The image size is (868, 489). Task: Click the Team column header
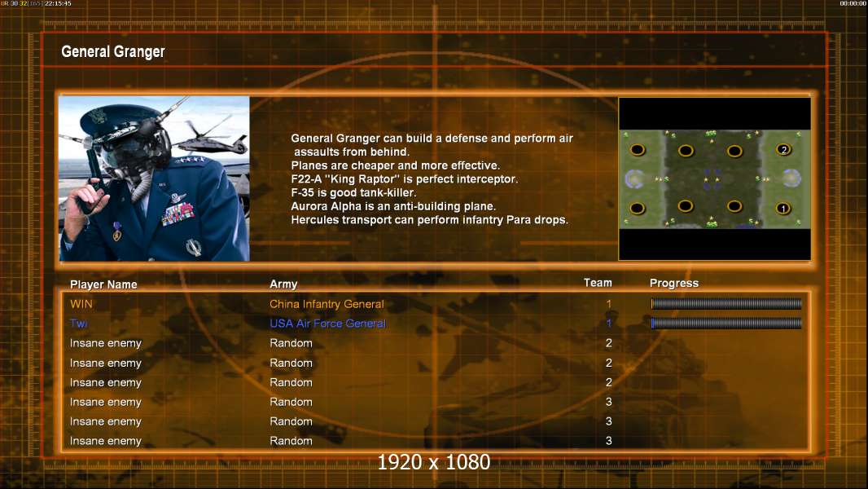tap(598, 283)
